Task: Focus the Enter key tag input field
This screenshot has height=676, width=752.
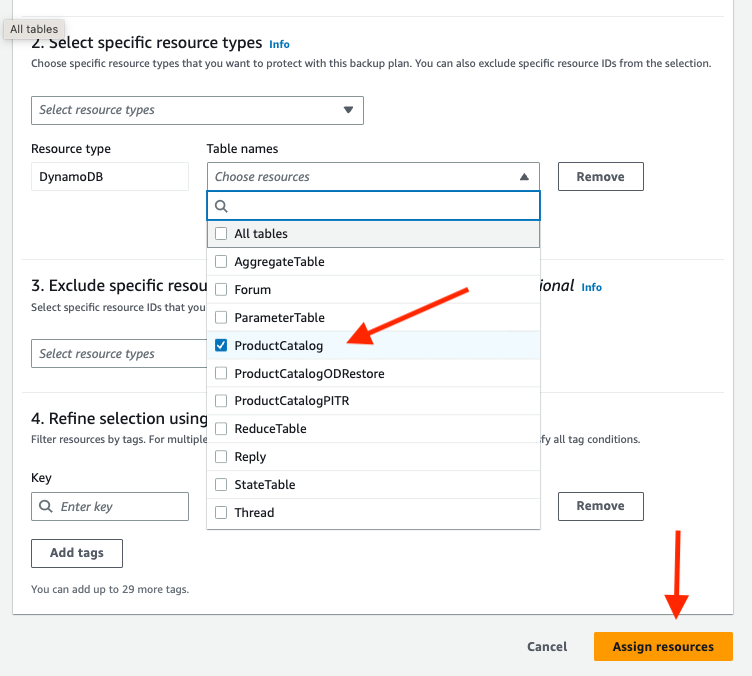Action: click(x=110, y=506)
